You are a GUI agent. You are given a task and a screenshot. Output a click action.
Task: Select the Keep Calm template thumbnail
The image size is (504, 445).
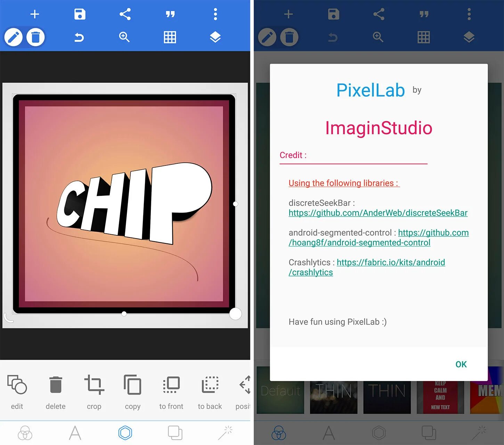440,397
